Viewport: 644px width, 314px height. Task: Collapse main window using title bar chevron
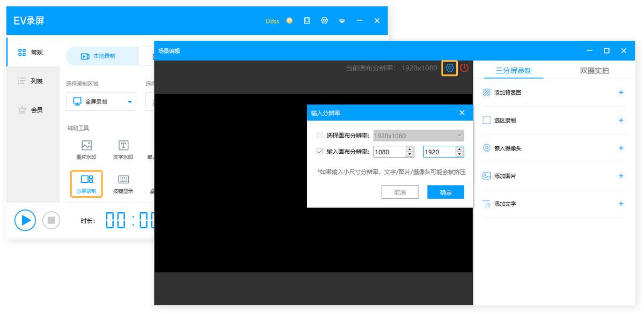[342, 20]
